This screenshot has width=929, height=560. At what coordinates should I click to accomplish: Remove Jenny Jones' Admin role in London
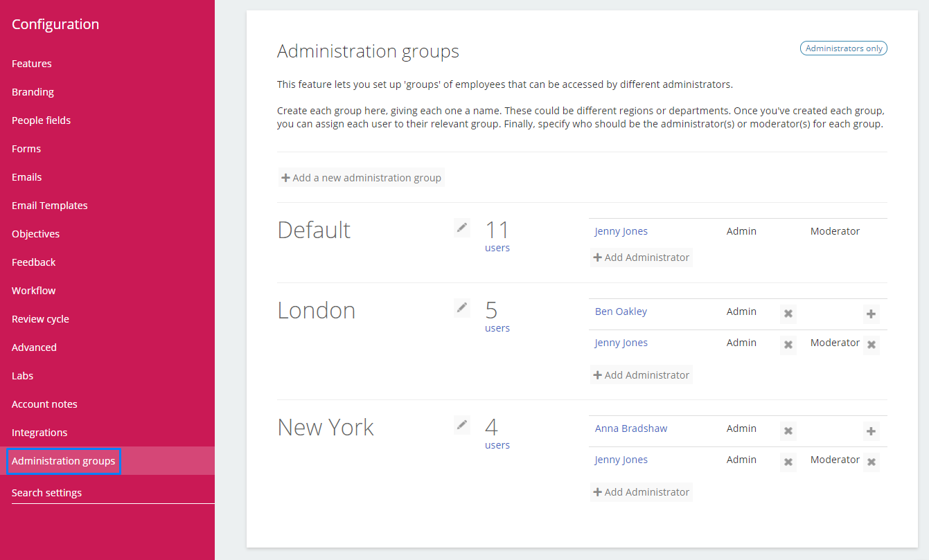click(x=788, y=345)
